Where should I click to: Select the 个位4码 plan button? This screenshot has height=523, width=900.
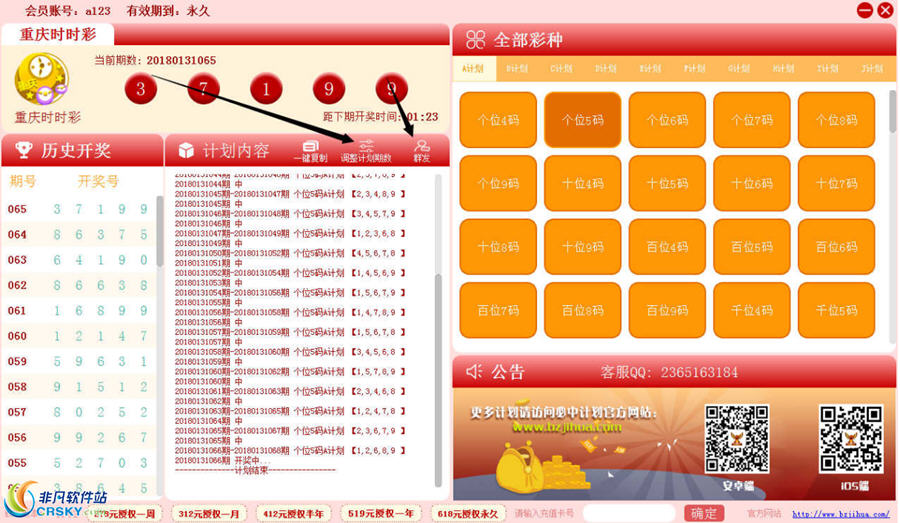click(498, 120)
